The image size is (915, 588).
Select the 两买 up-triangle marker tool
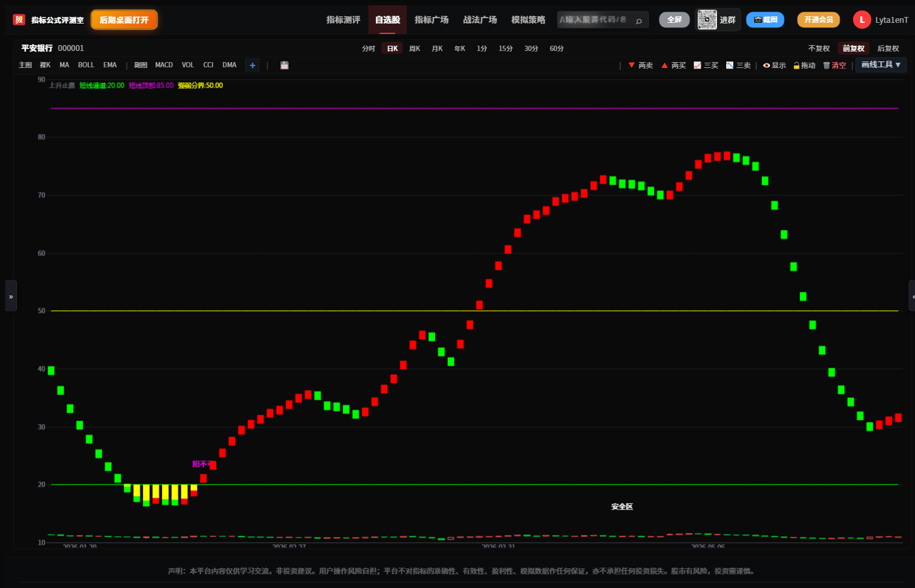coord(673,65)
